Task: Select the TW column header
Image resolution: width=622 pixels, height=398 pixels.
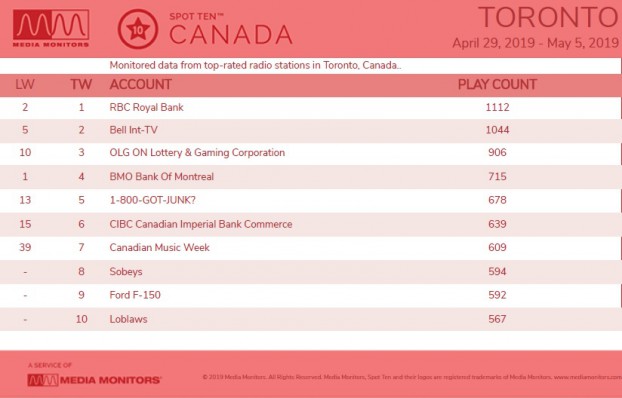Action: coord(81,85)
